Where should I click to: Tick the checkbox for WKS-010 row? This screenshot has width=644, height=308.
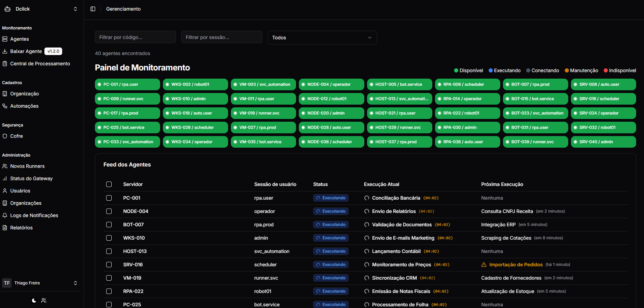pos(109,238)
